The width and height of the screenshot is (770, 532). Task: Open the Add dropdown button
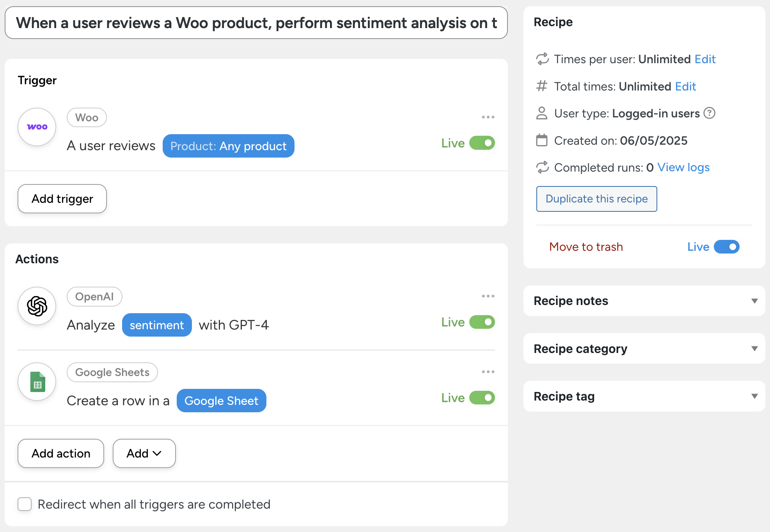(x=144, y=453)
